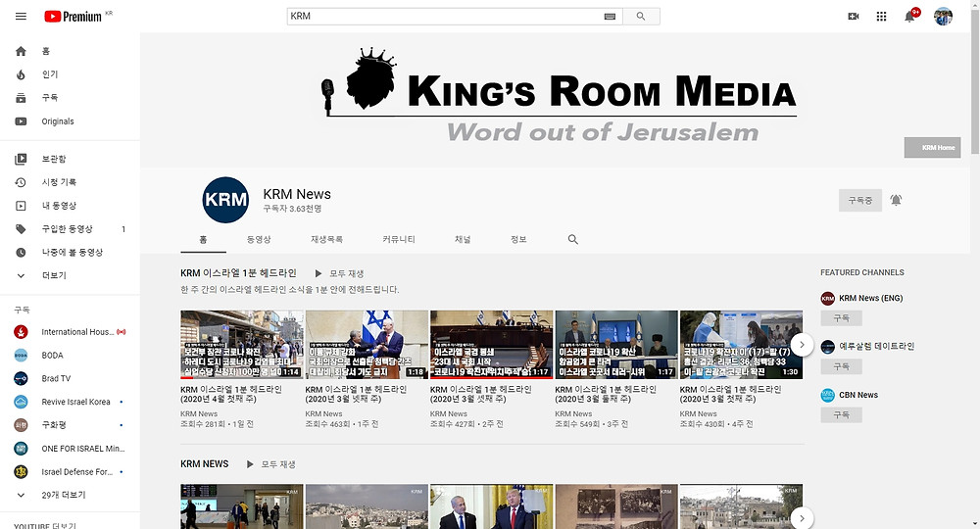Open Library (보관함) in sidebar
This screenshot has width=980, height=529.
[70, 160]
